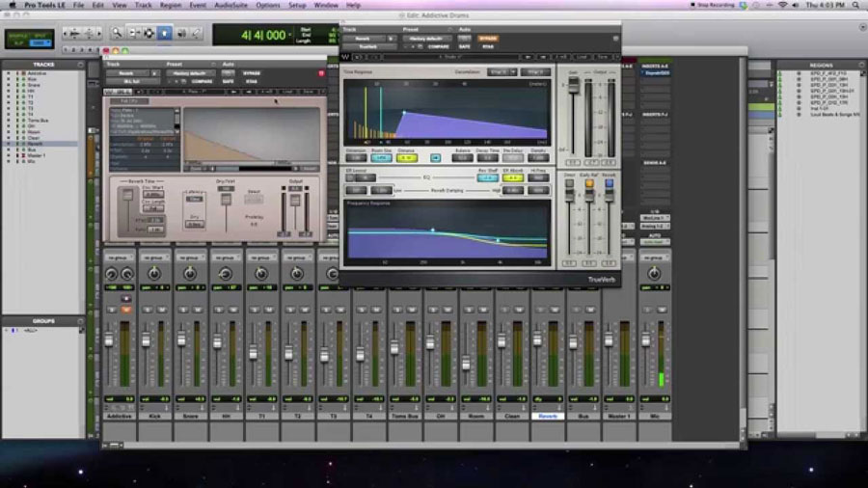Open Spotlight search in the menu bar
868x488 pixels.
tap(855, 5)
